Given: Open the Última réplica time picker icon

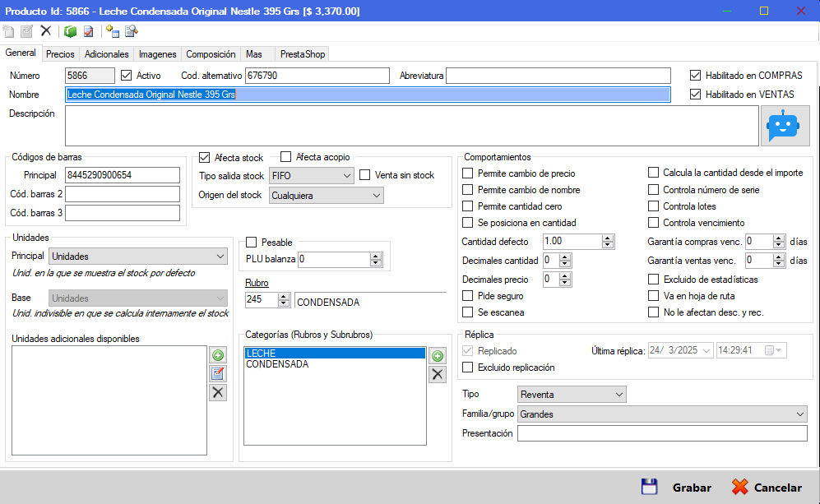Looking at the screenshot, I should (773, 350).
